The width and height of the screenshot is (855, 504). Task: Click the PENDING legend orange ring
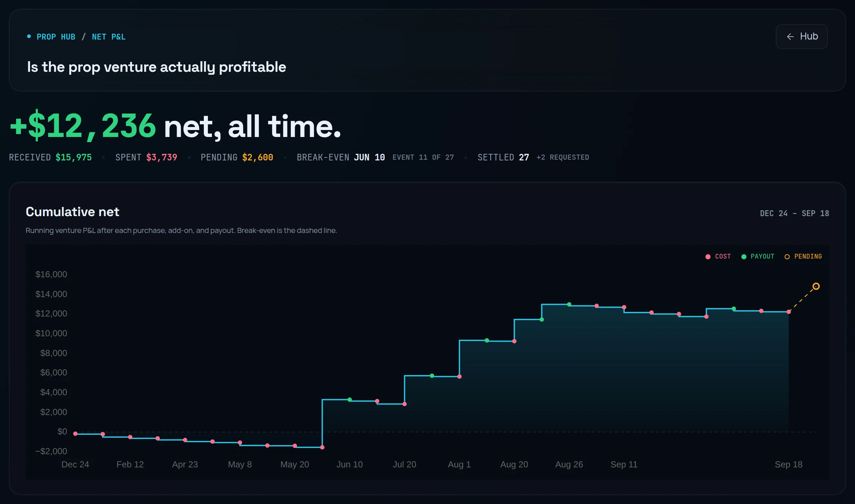pos(787,257)
